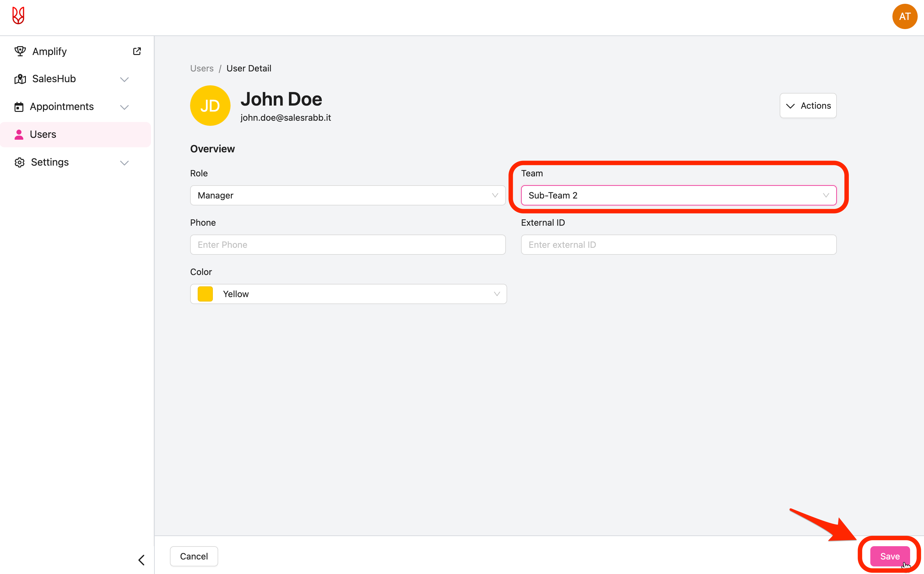Image resolution: width=924 pixels, height=574 pixels.
Task: Click the JD user avatar
Action: pyautogui.click(x=210, y=106)
